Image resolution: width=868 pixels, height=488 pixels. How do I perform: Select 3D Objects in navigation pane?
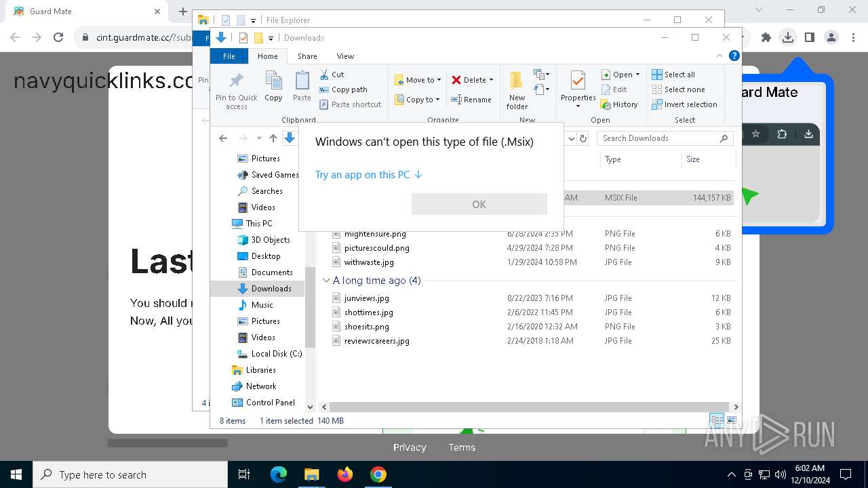pyautogui.click(x=263, y=240)
